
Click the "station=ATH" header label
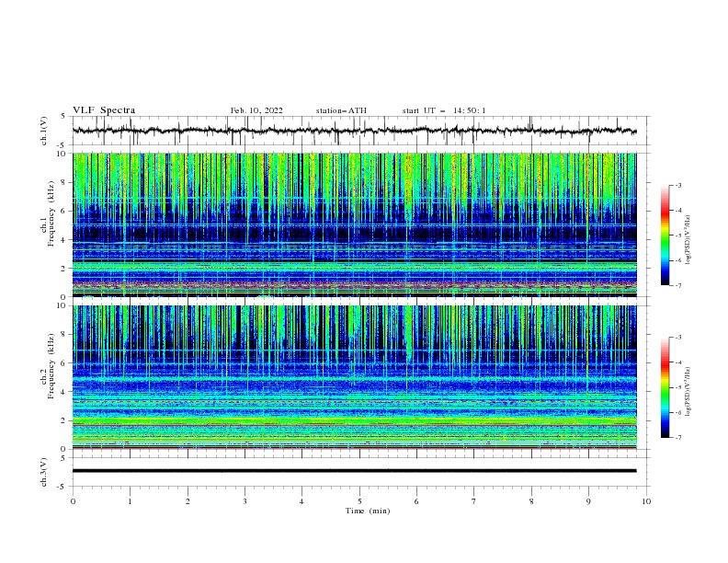pyautogui.click(x=341, y=110)
